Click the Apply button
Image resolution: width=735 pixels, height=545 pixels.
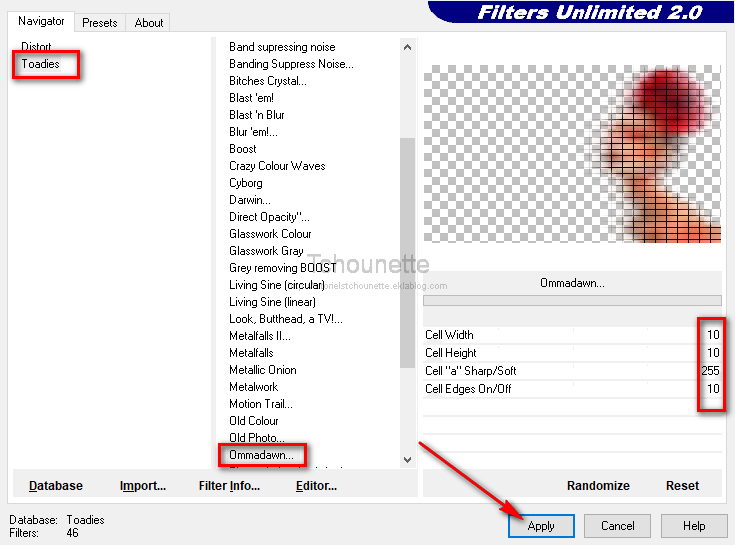coord(541,526)
